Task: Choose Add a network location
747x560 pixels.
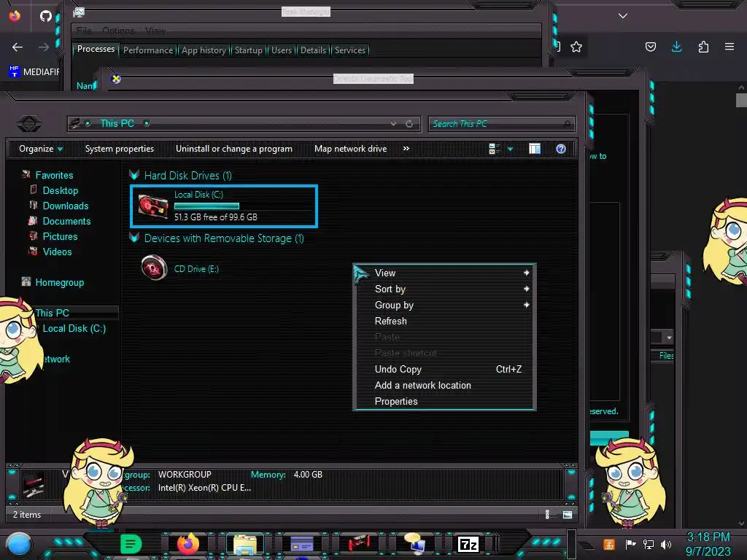Action: [444, 385]
